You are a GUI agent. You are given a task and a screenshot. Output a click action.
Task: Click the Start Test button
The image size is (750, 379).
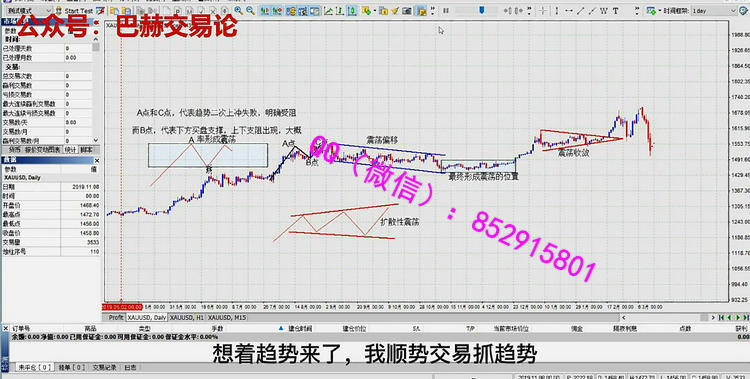pos(78,11)
